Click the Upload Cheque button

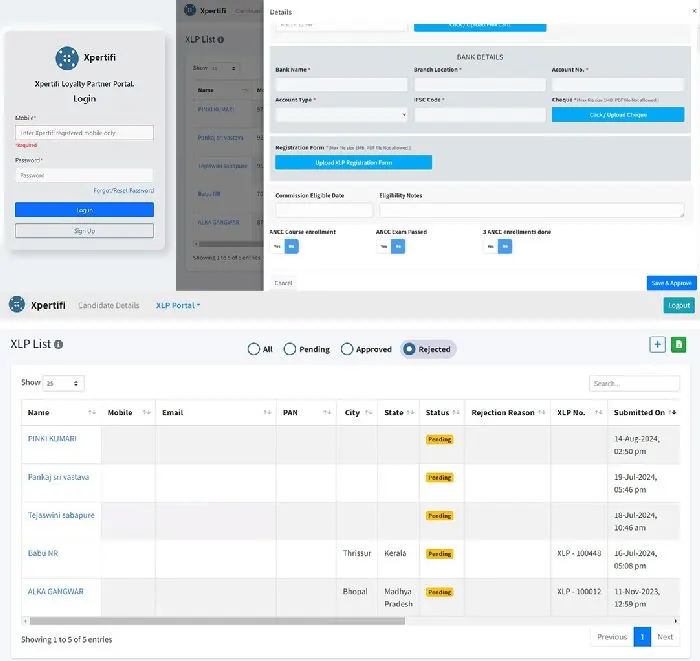point(618,115)
